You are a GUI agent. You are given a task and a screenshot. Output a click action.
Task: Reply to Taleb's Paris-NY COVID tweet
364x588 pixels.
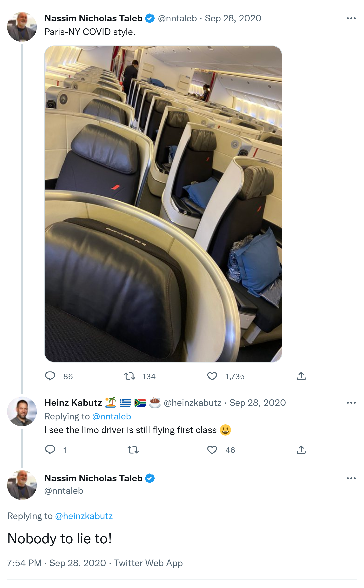tap(50, 376)
